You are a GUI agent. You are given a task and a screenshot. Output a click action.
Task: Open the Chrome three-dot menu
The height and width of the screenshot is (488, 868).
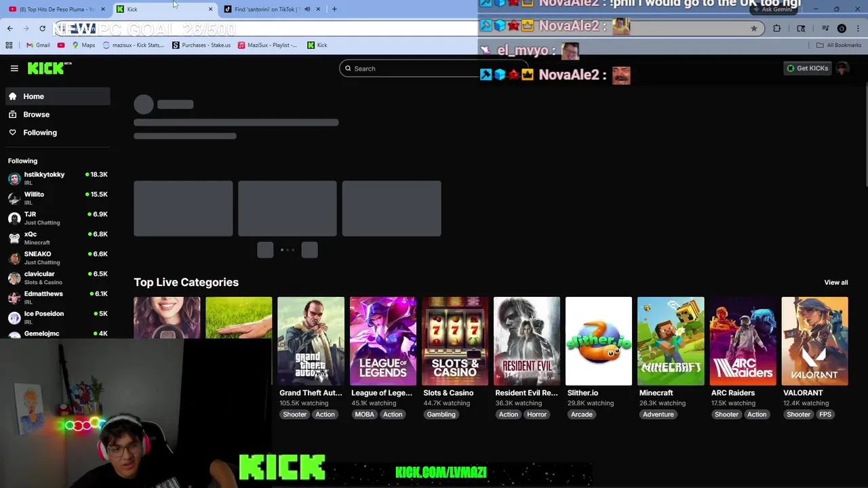coord(859,28)
